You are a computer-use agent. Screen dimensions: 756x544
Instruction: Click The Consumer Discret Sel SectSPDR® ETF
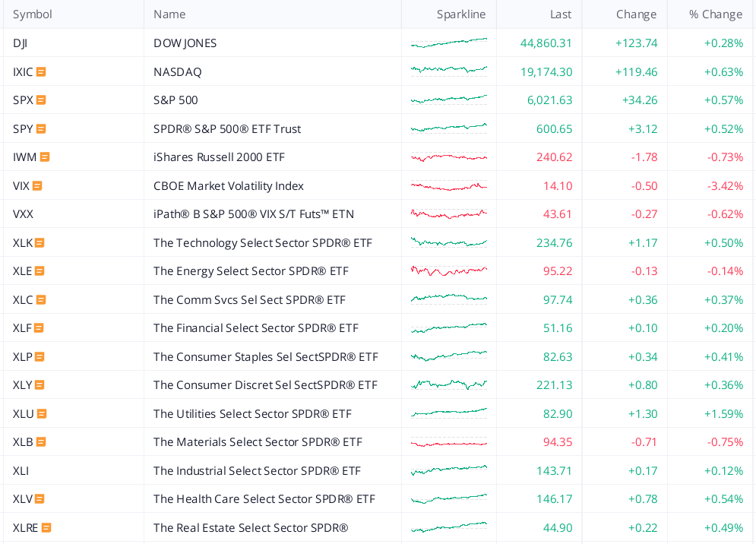tap(265, 385)
